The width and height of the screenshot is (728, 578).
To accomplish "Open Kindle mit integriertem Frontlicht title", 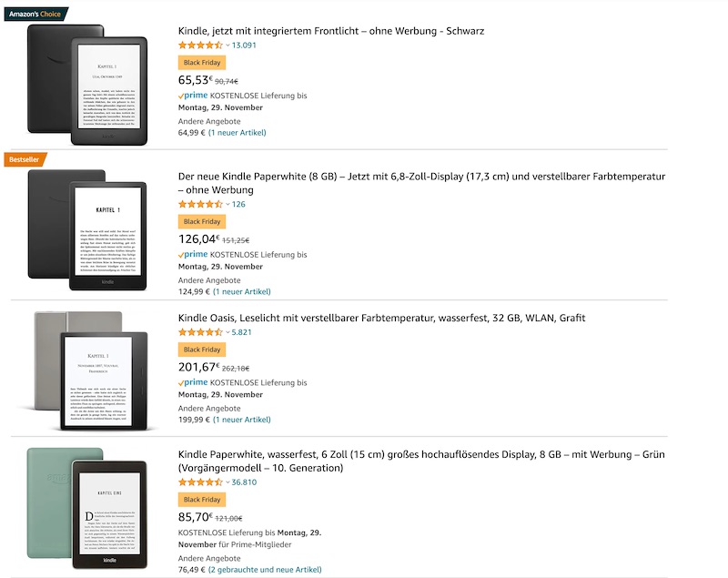I will click(331, 31).
